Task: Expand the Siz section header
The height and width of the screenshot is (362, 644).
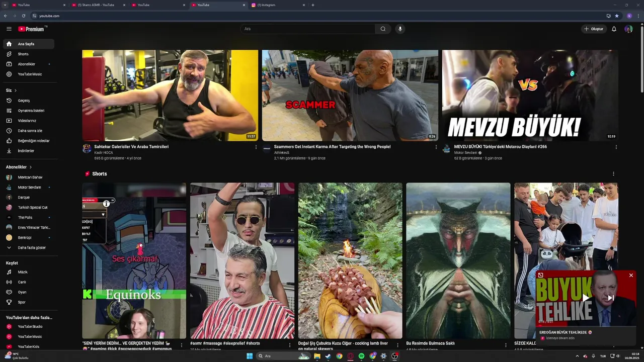Action: [12, 90]
